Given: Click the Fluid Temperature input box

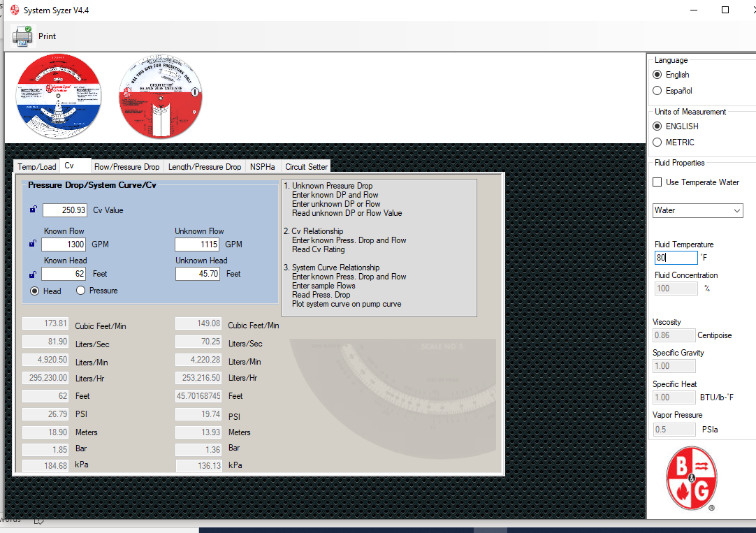Looking at the screenshot, I should [x=676, y=258].
